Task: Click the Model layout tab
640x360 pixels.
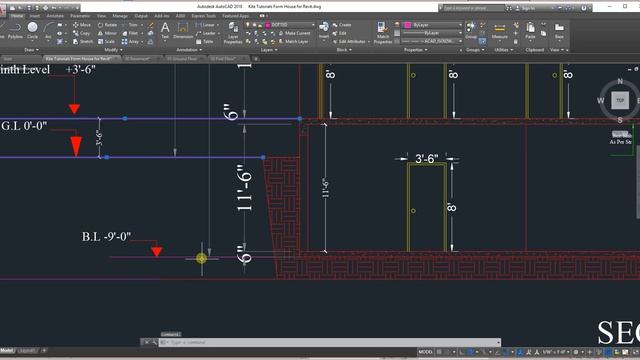Action: point(7,351)
